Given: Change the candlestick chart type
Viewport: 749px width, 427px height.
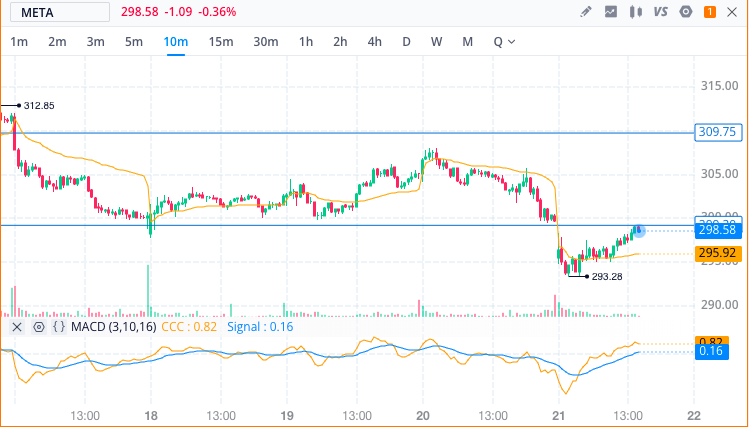Looking at the screenshot, I should pyautogui.click(x=636, y=12).
